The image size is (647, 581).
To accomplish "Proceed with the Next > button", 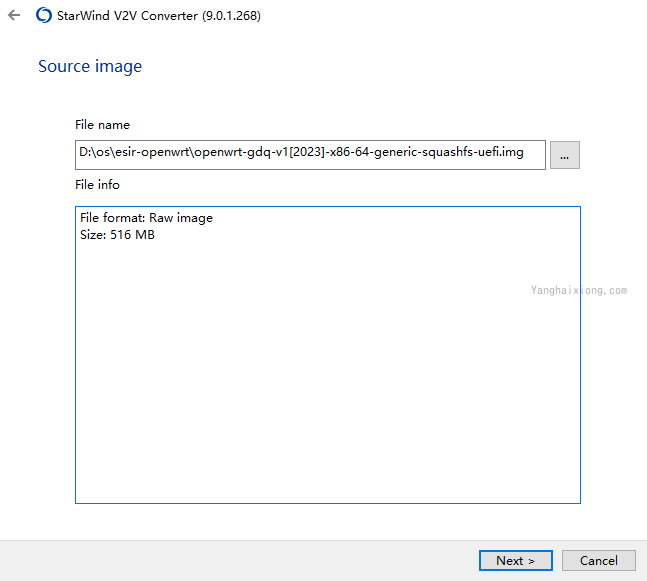I will pyautogui.click(x=516, y=560).
